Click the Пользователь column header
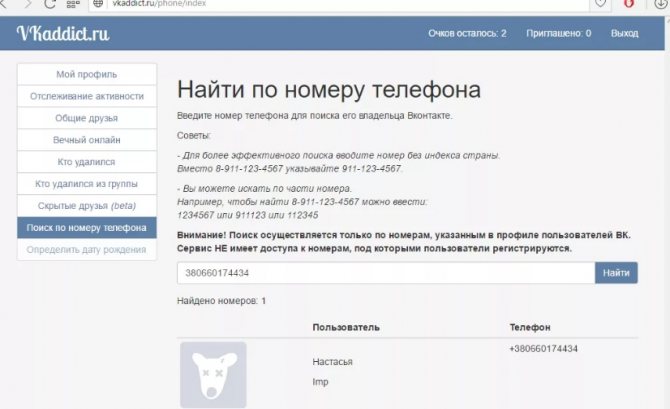 [x=346, y=327]
